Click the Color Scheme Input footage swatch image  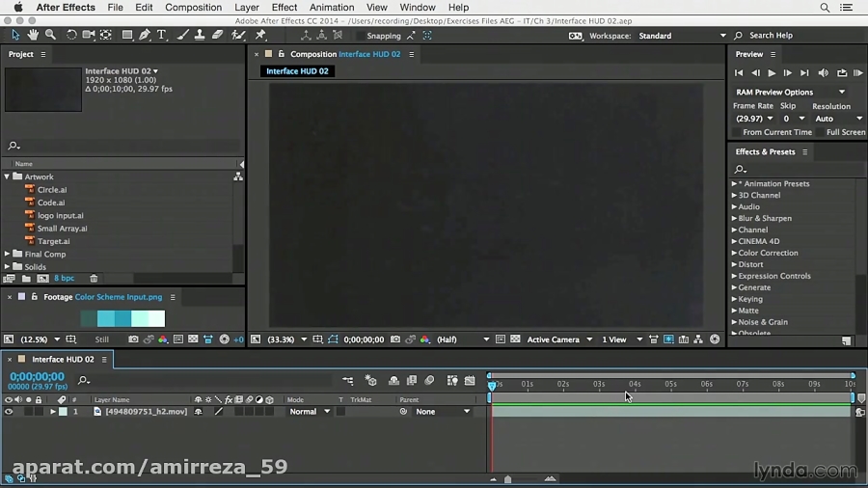122,318
